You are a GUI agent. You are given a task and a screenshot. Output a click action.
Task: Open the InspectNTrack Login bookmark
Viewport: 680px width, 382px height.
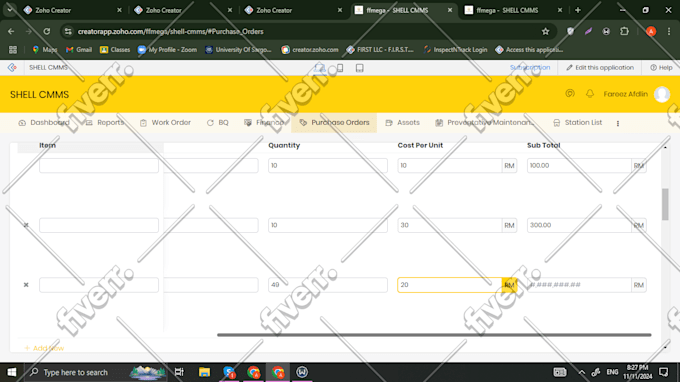click(455, 50)
